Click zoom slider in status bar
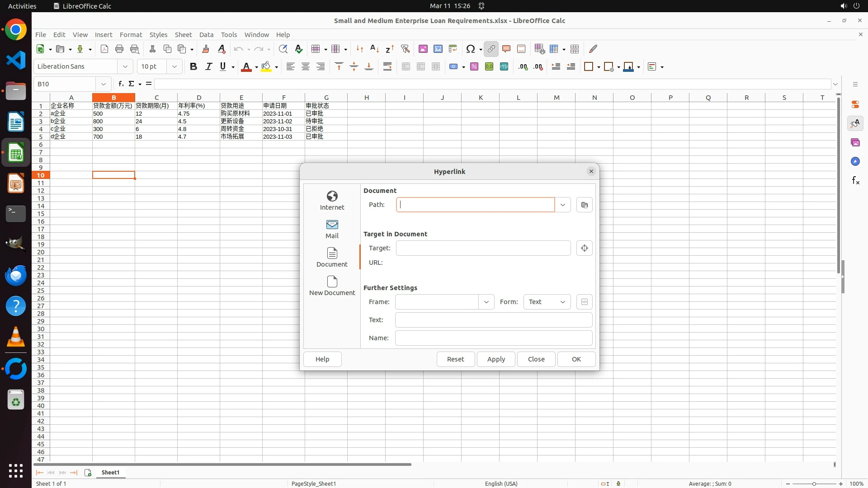Screen dimensions: 868x488 point(814,483)
